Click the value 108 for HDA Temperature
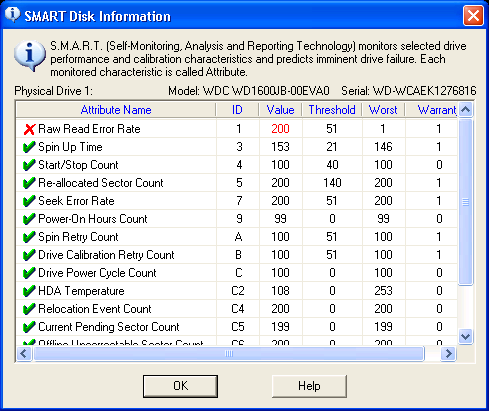The height and width of the screenshot is (411, 489). click(280, 291)
